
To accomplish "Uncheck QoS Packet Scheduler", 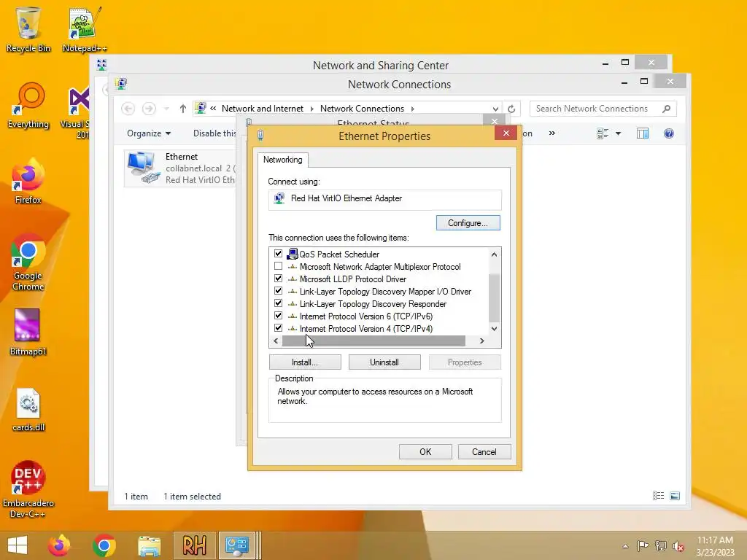I will 278,254.
